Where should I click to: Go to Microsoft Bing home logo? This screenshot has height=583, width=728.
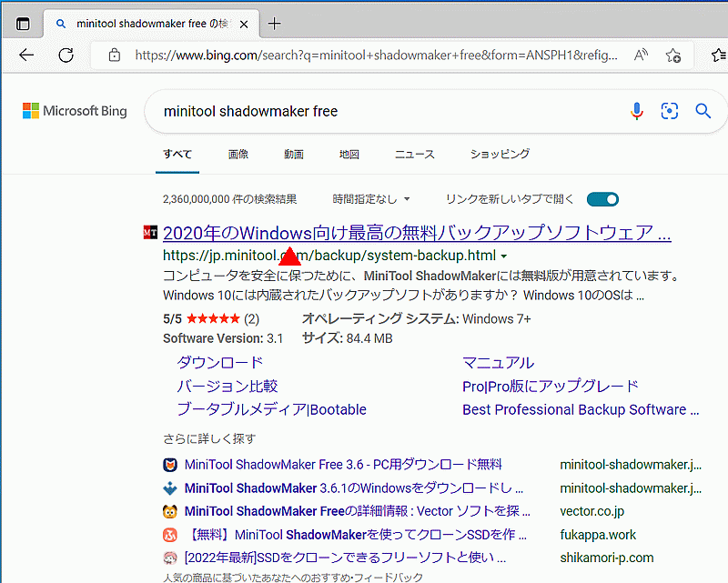[x=75, y=111]
